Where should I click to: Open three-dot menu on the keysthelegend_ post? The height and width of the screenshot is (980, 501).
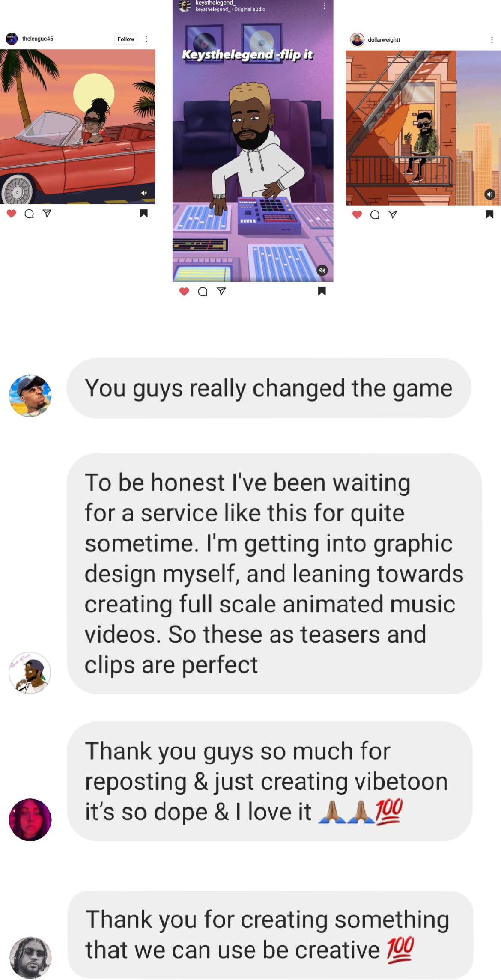click(324, 6)
